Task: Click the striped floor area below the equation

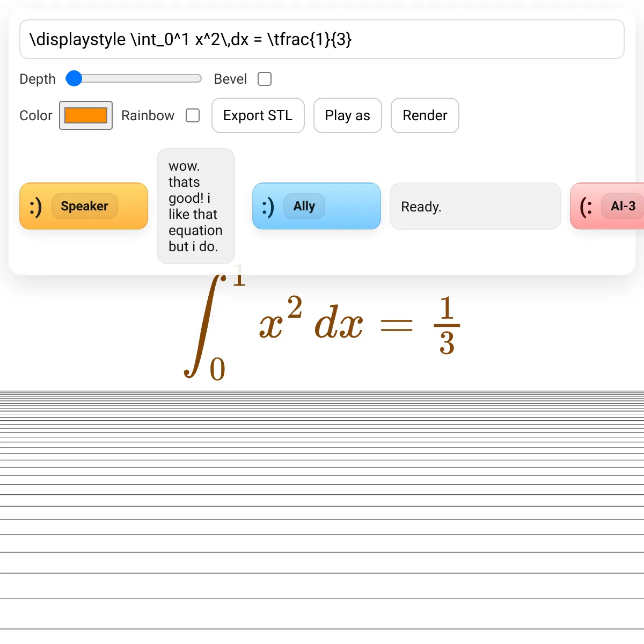Action: [x=322, y=510]
